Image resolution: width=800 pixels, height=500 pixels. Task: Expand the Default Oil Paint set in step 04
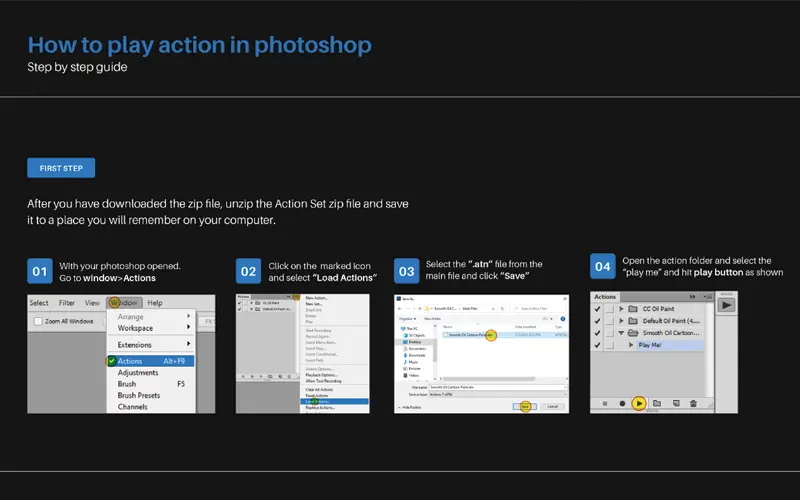click(x=621, y=321)
